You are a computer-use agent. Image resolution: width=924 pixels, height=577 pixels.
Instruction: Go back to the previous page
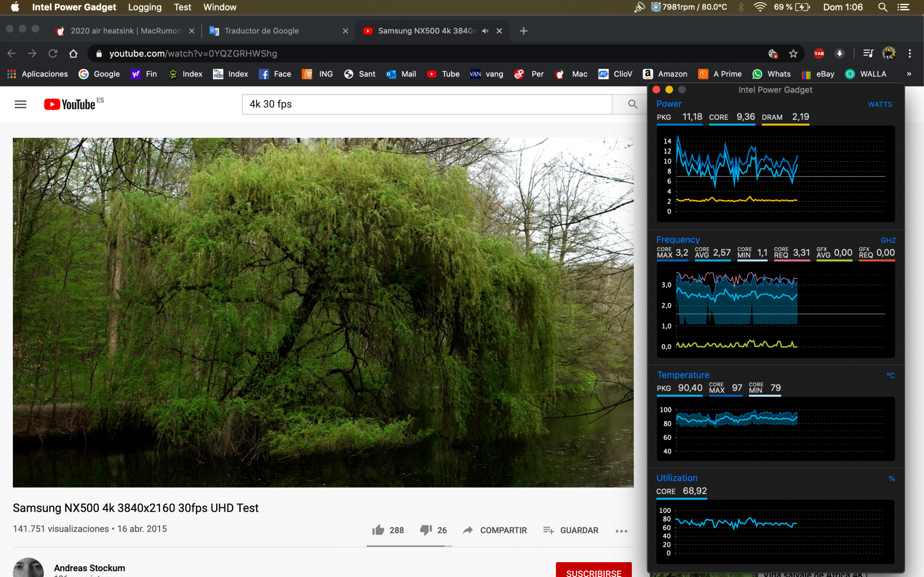pos(12,54)
